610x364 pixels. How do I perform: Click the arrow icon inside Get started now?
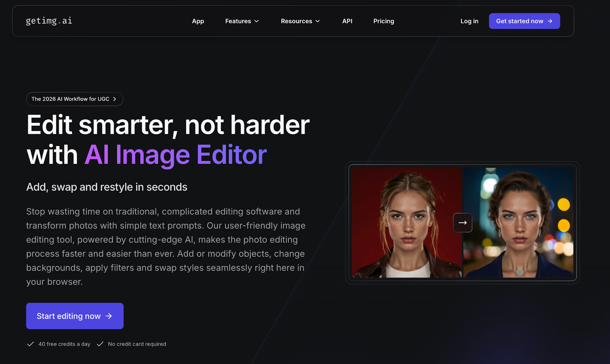click(x=550, y=21)
